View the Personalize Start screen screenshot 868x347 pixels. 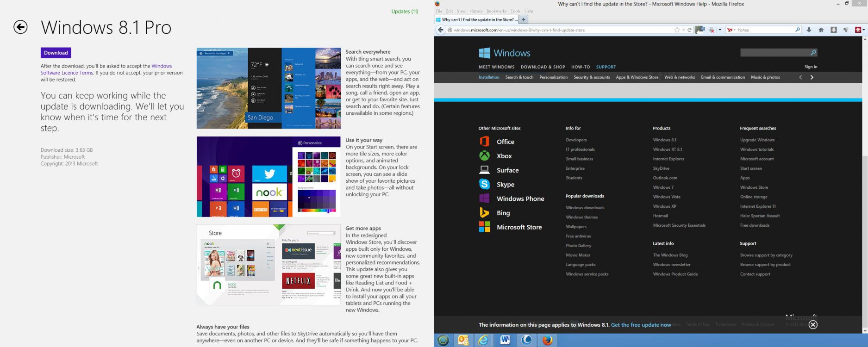pyautogui.click(x=269, y=176)
